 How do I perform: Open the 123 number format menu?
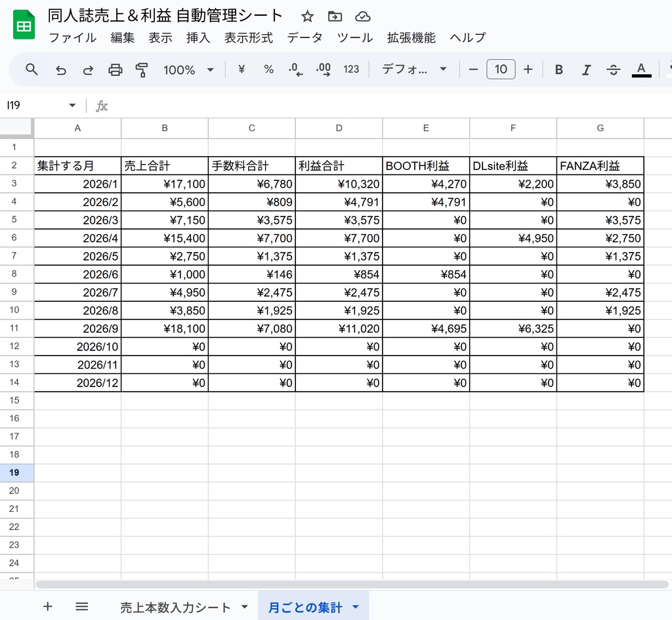click(351, 69)
